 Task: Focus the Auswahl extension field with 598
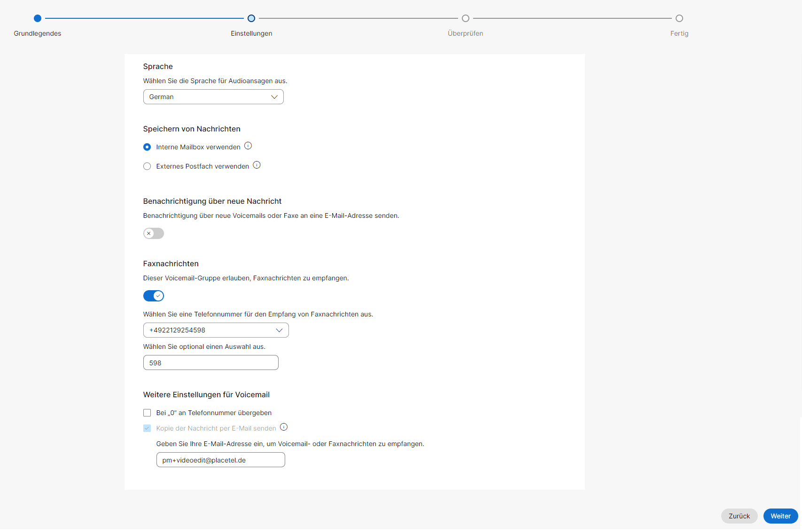(211, 362)
